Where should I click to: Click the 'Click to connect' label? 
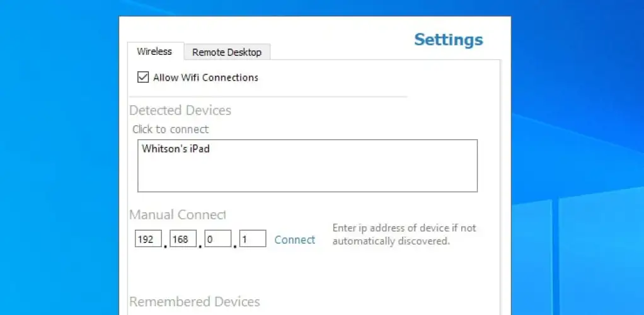tap(170, 129)
